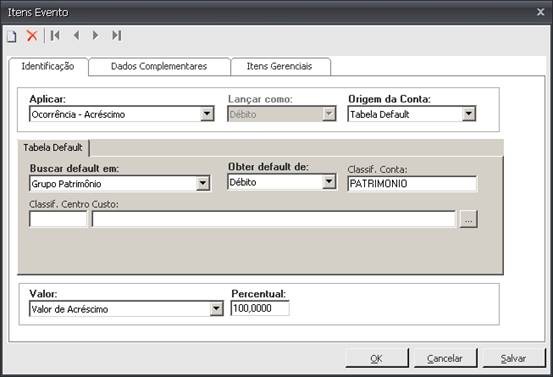Click the disabled Lançar como combo box
The image size is (553, 377).
point(281,114)
